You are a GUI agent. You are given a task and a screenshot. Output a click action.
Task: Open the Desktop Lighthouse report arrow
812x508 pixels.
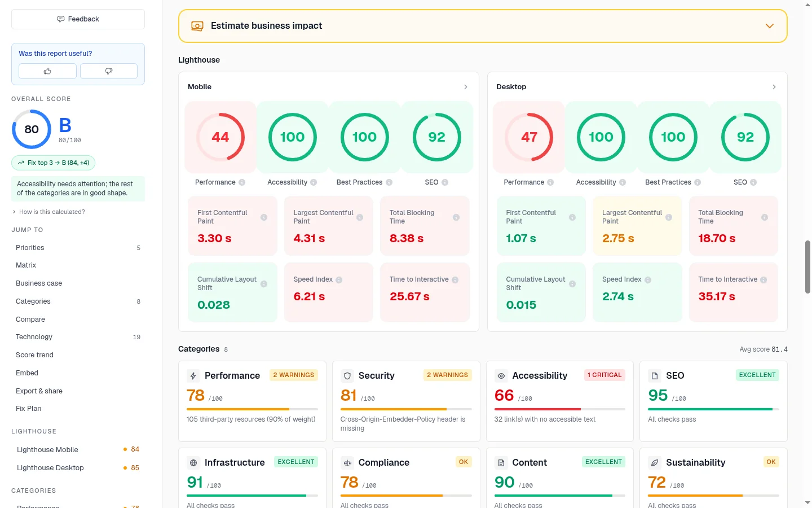(x=774, y=87)
